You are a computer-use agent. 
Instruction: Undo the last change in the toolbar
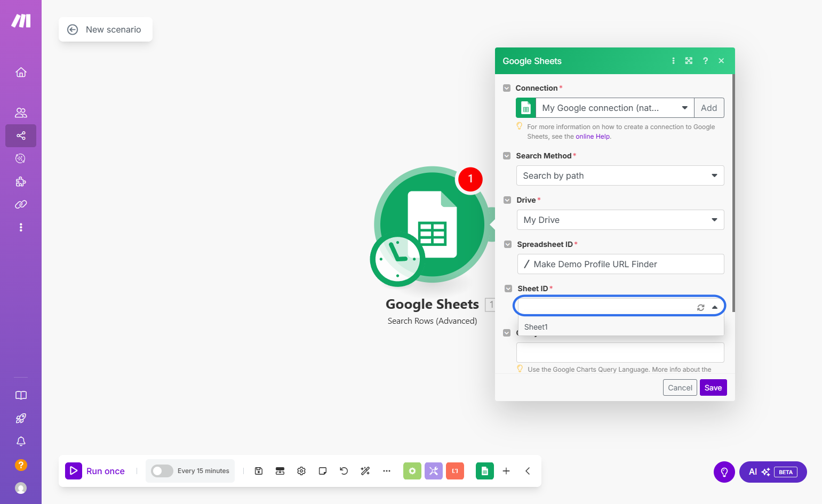[x=344, y=471]
